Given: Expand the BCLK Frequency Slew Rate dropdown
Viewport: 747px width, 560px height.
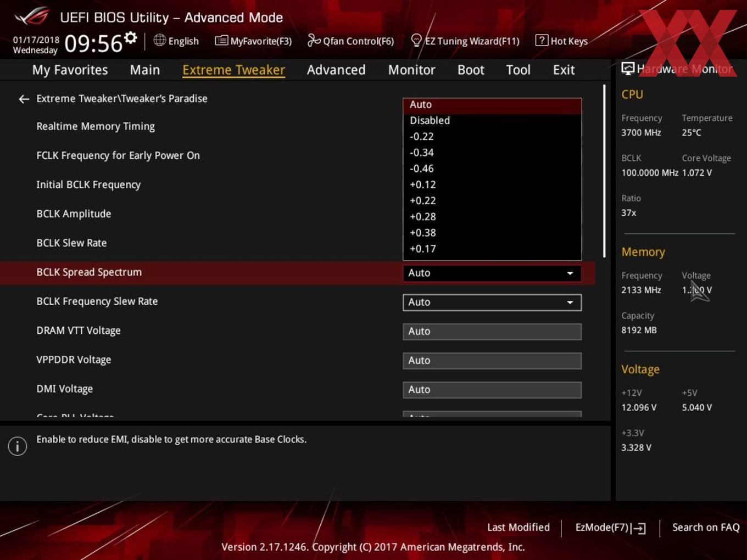Looking at the screenshot, I should pyautogui.click(x=492, y=303).
